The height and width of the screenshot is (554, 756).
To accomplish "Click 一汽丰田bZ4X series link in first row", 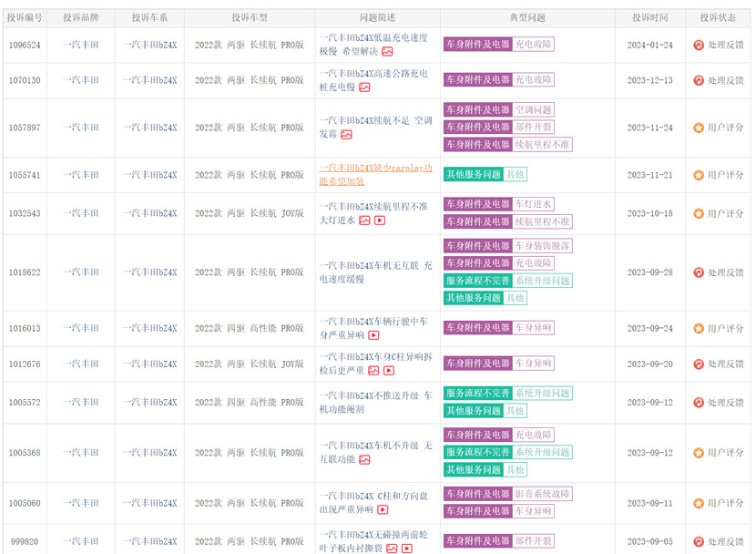I will point(150,45).
